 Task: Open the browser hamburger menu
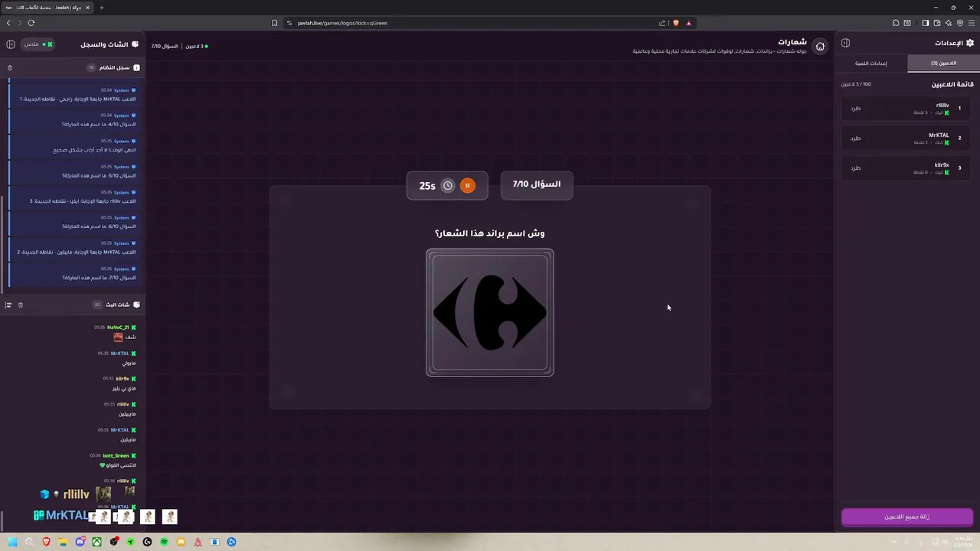(x=970, y=23)
